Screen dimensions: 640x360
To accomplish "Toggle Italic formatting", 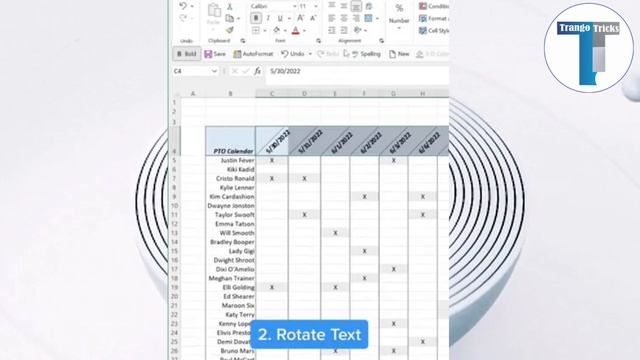I will click(x=268, y=18).
